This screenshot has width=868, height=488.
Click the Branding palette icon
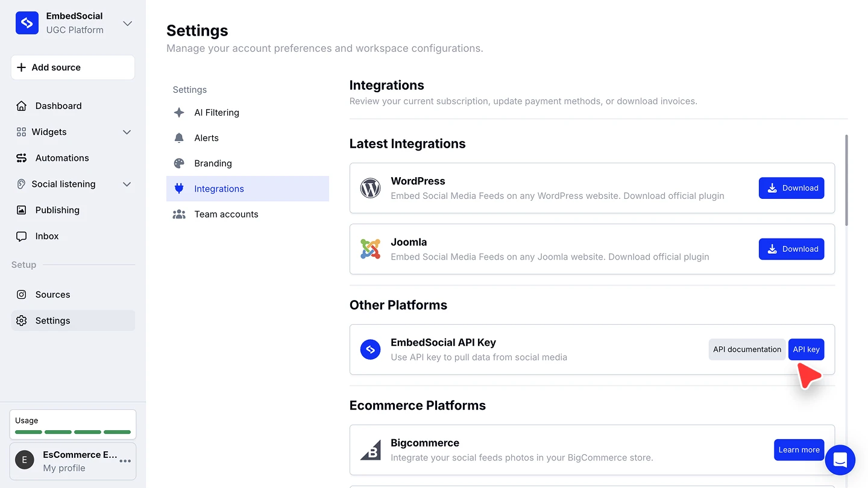coord(179,163)
